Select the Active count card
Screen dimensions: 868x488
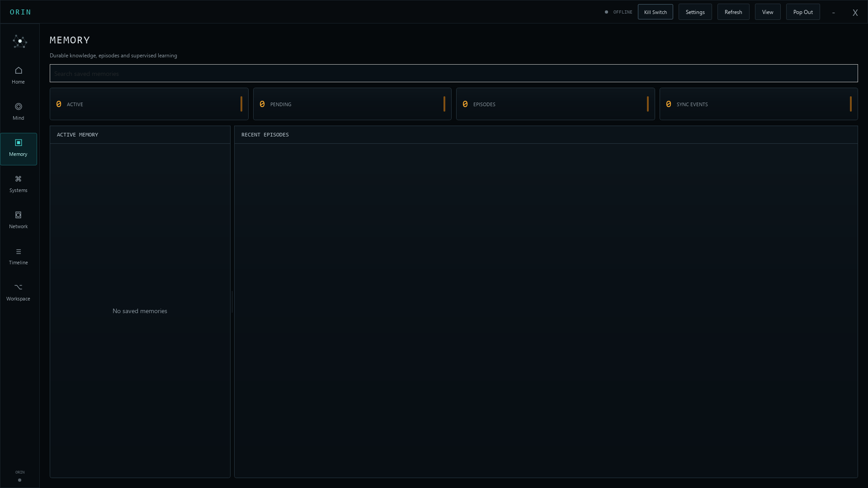[149, 104]
